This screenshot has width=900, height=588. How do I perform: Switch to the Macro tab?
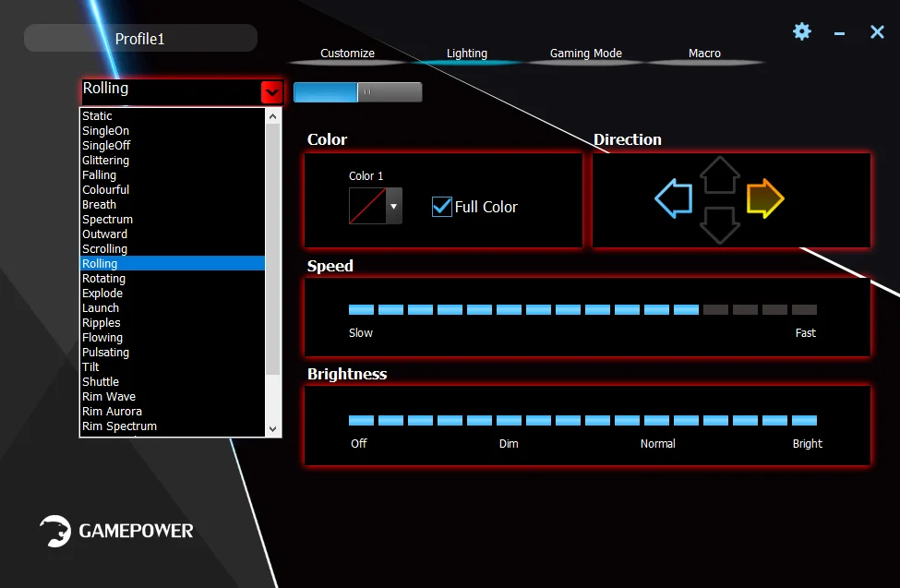tap(704, 54)
